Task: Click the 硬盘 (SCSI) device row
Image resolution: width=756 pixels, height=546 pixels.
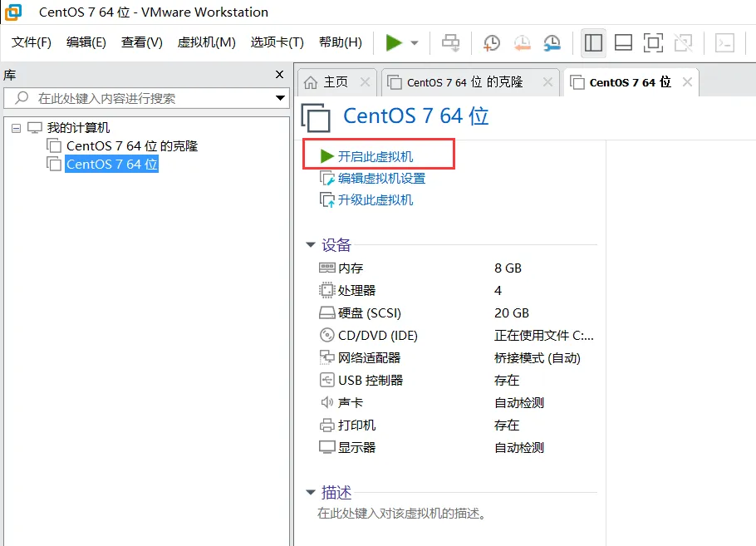Action: (457, 313)
